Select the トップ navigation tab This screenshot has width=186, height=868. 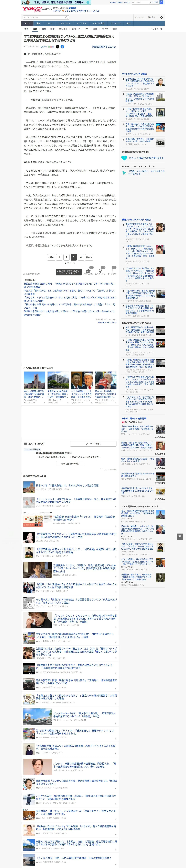tap(27, 24)
